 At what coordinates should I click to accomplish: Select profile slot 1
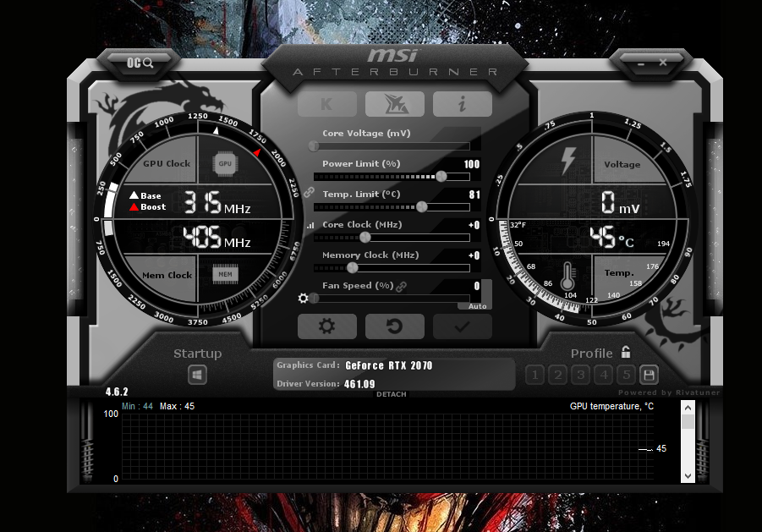coord(535,375)
